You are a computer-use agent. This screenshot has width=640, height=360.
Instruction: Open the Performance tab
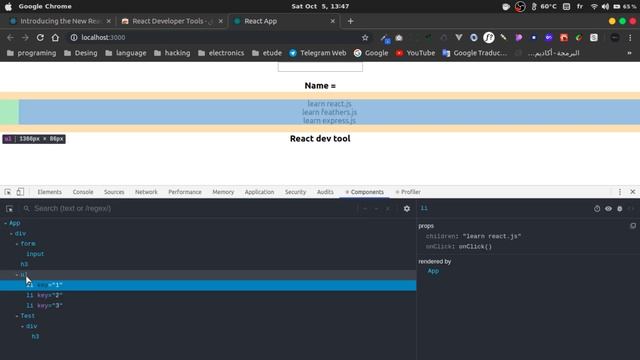coord(185,192)
